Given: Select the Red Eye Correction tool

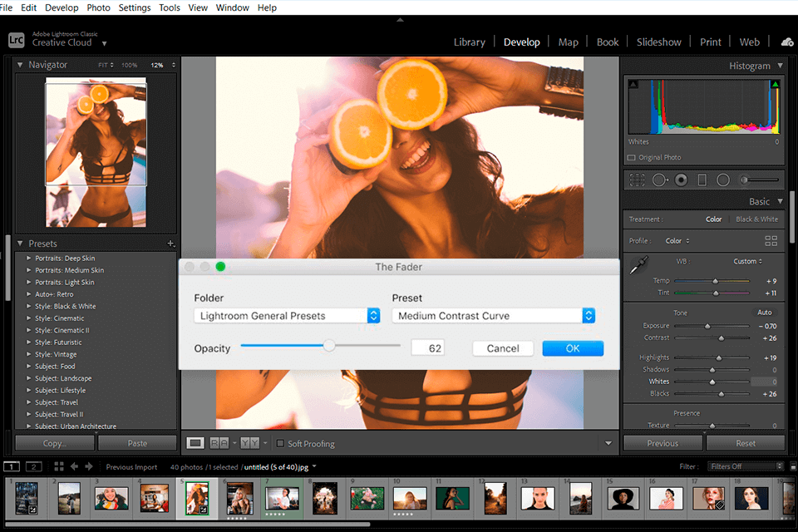Looking at the screenshot, I should (681, 180).
